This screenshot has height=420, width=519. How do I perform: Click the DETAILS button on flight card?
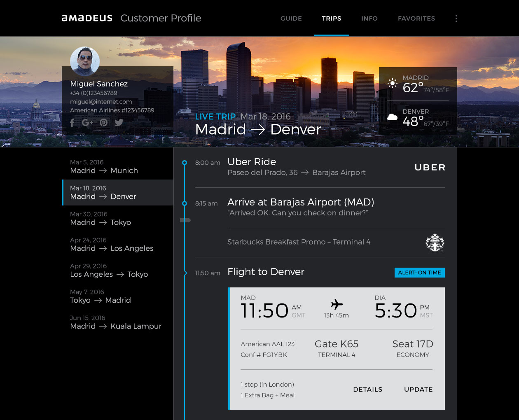(368, 390)
